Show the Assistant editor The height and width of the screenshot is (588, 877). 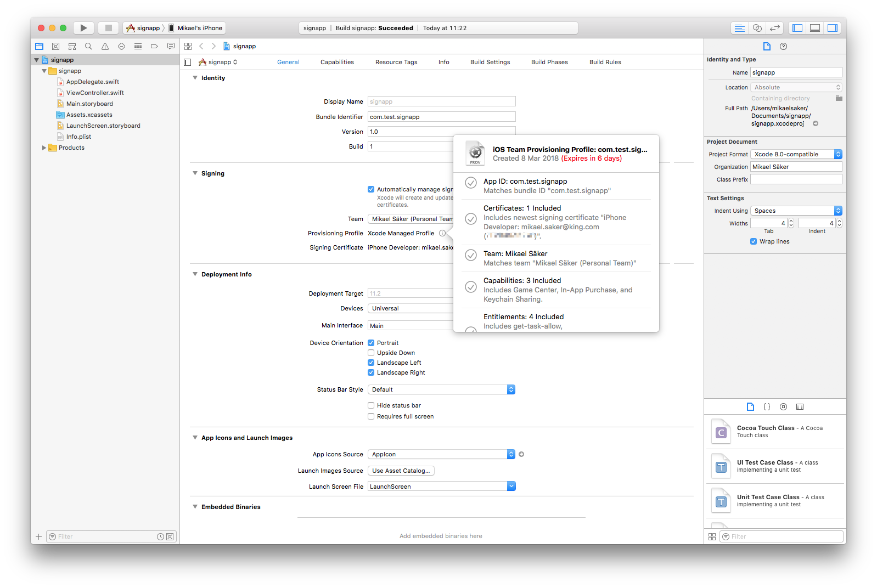757,28
